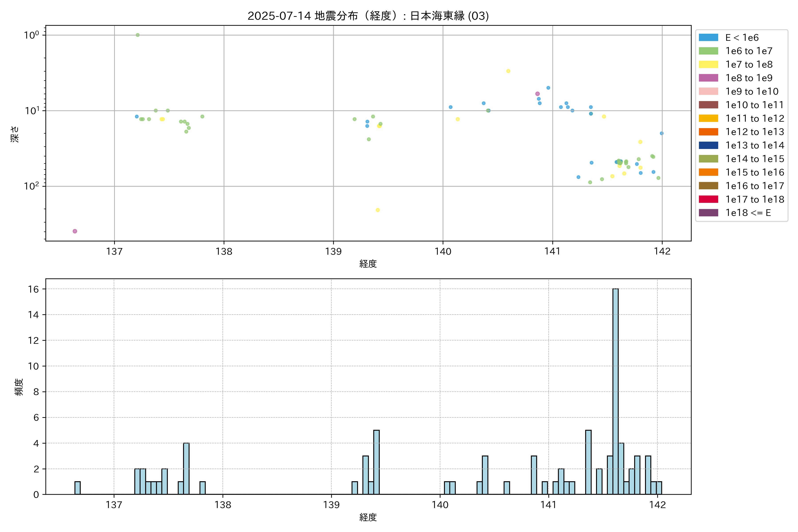798x532 pixels.
Task: Click the red '1e17 to 1e18' legend swatch
Action: click(x=708, y=199)
